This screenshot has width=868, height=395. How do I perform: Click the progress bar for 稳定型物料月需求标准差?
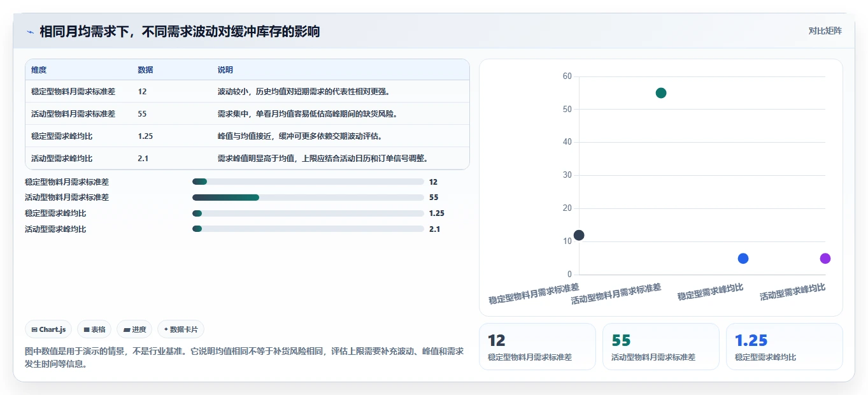tap(308, 182)
